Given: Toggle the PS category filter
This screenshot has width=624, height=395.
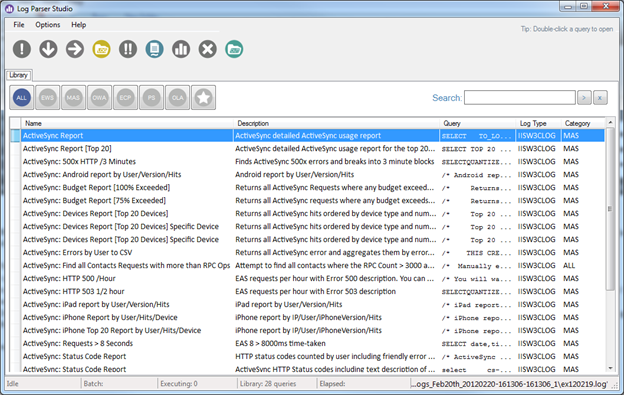Looking at the screenshot, I should point(152,97).
